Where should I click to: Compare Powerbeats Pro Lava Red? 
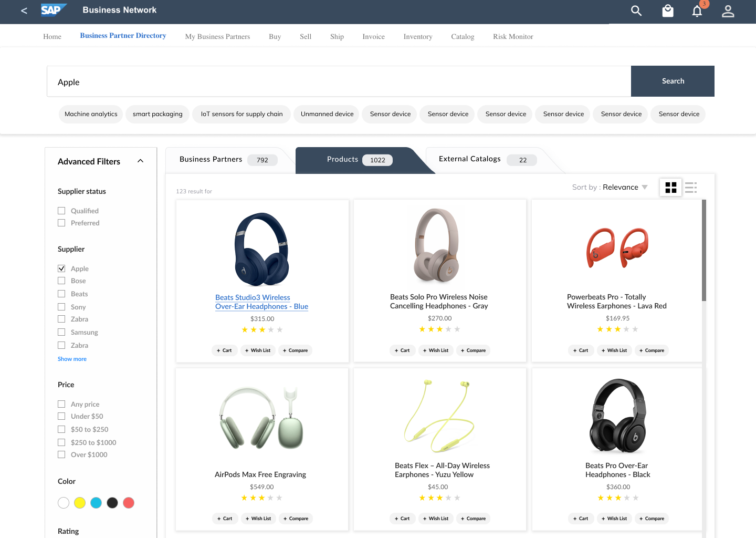652,350
